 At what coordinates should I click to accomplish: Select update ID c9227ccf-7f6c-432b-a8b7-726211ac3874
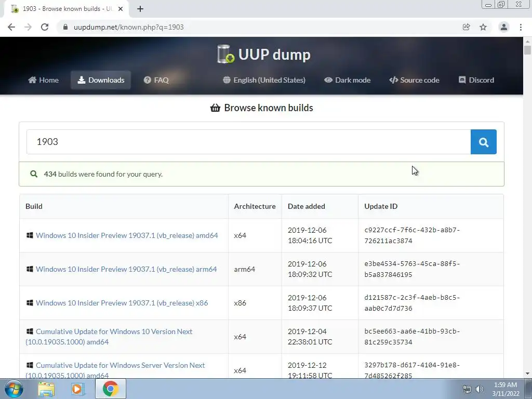[x=412, y=235]
